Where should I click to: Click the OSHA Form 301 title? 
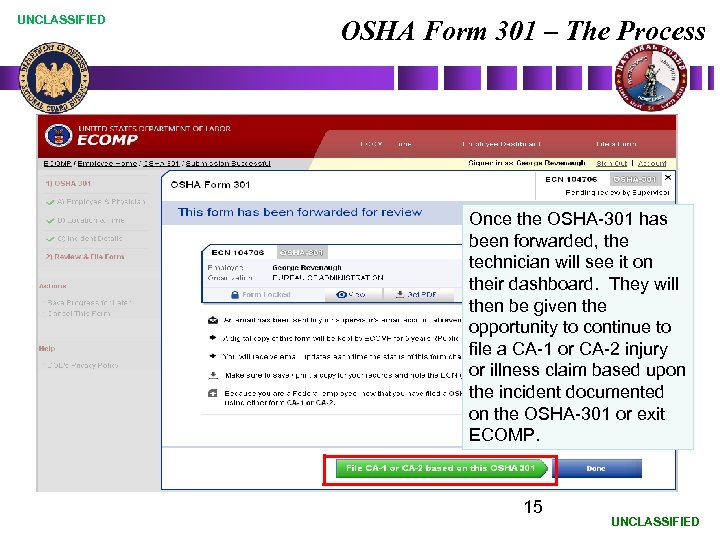[x=210, y=185]
